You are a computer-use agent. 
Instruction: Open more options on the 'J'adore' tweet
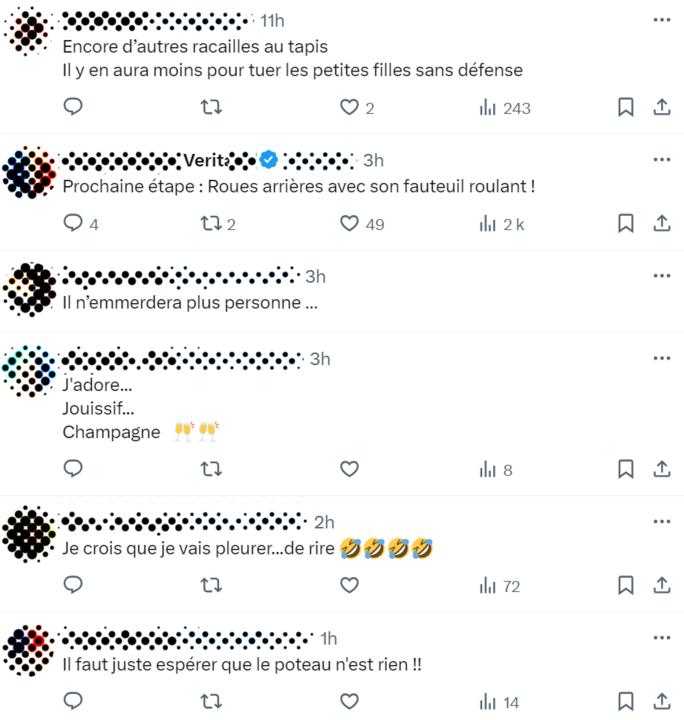click(x=662, y=358)
